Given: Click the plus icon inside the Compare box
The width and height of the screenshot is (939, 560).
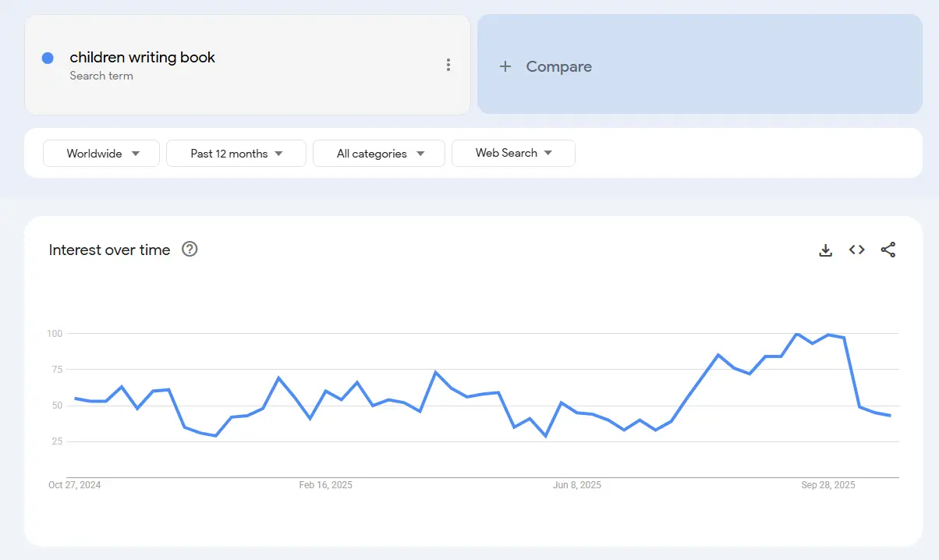Looking at the screenshot, I should 507,66.
